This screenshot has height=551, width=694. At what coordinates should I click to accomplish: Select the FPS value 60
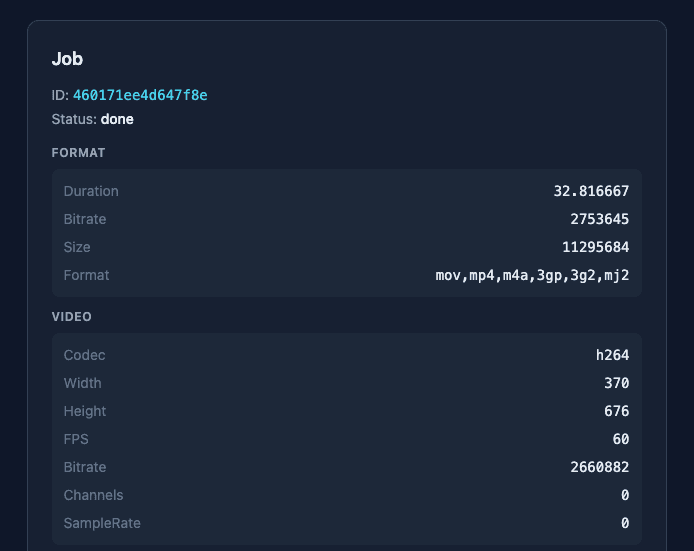click(620, 439)
